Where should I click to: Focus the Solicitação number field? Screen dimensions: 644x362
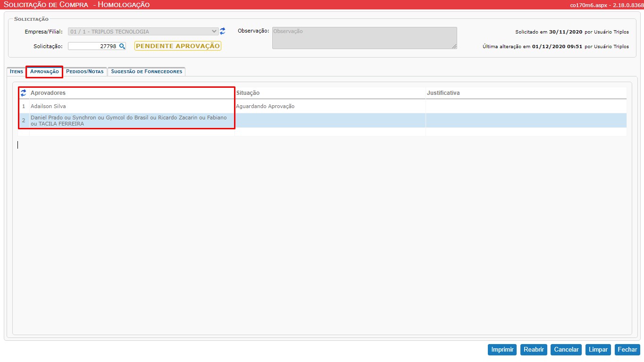(97, 46)
